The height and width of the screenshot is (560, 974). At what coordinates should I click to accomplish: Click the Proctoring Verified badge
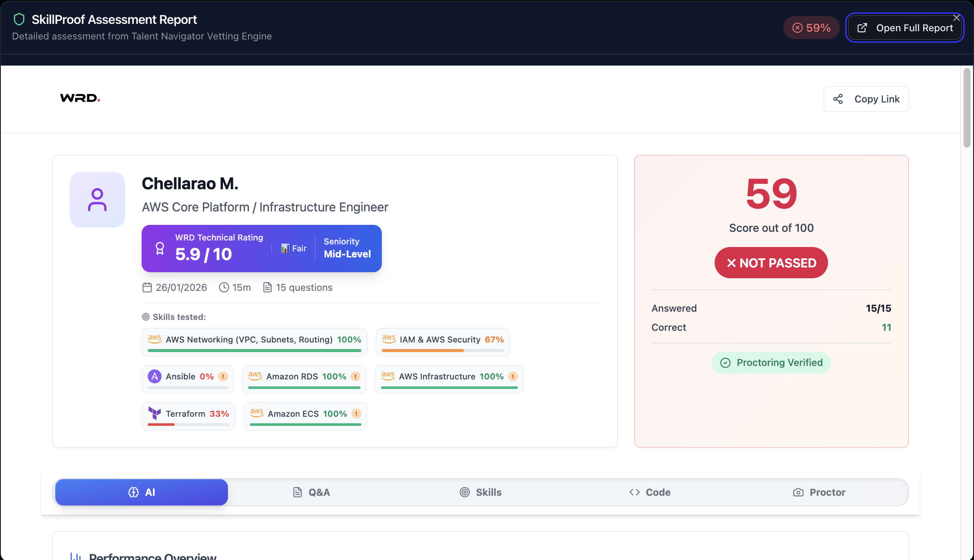[x=771, y=362]
